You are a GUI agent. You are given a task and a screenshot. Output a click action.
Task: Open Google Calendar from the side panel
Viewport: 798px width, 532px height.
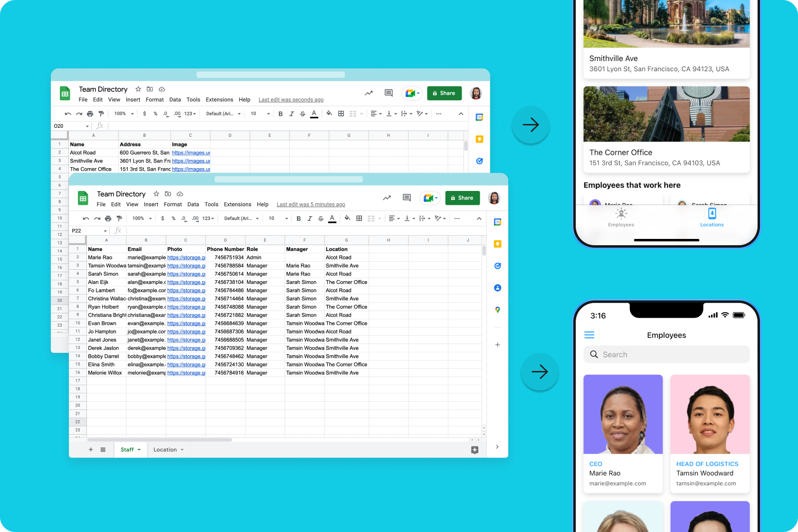click(497, 221)
